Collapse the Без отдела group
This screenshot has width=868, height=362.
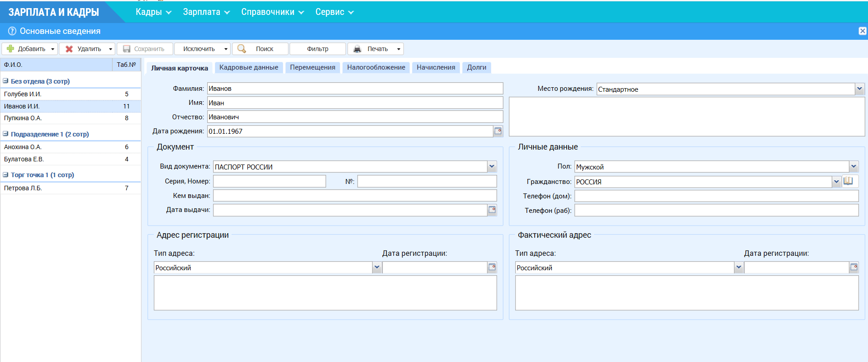(x=6, y=81)
